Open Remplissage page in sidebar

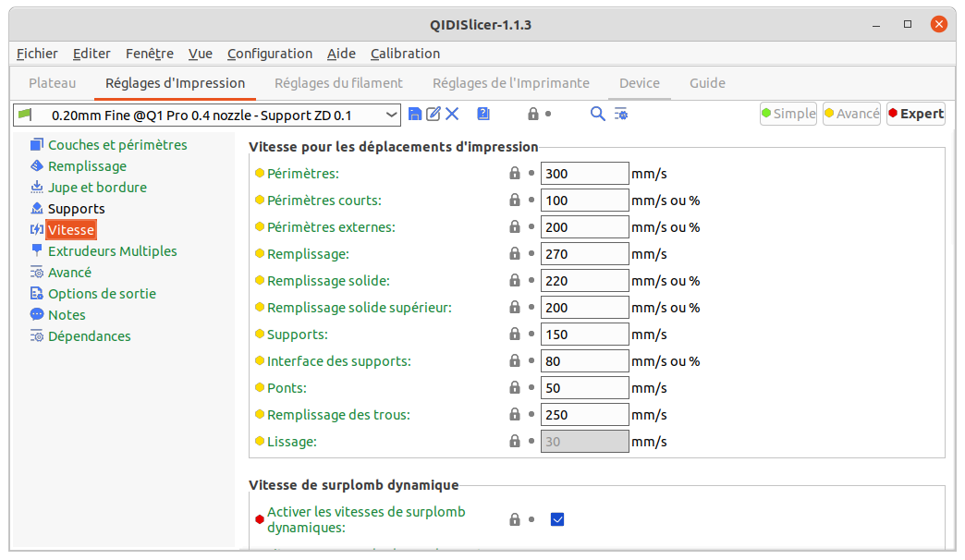point(87,166)
